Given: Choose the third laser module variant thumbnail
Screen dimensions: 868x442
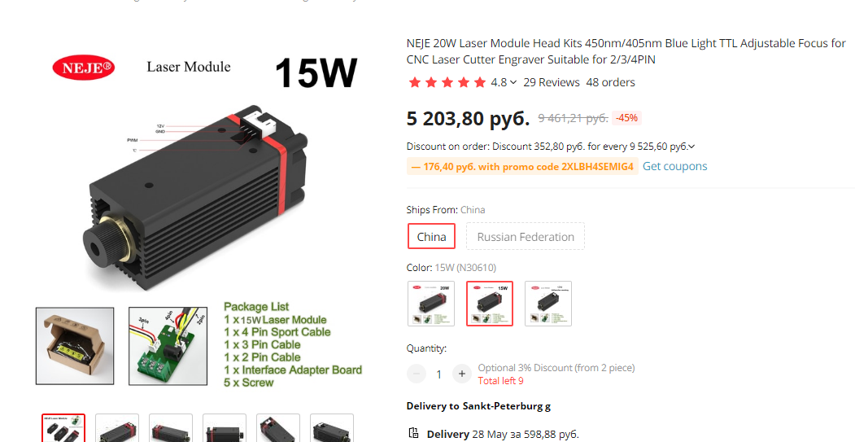Looking at the screenshot, I should coord(548,304).
